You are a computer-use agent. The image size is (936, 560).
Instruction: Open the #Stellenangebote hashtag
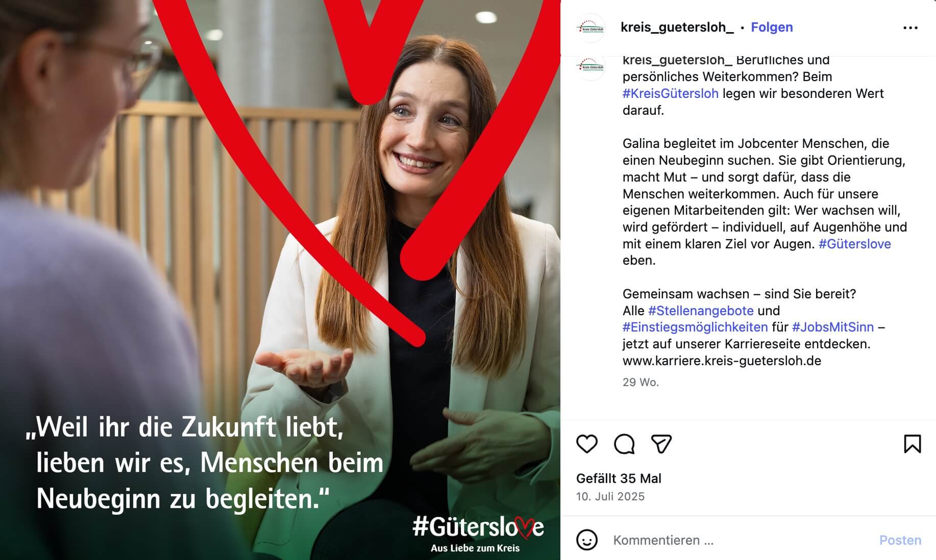click(700, 311)
